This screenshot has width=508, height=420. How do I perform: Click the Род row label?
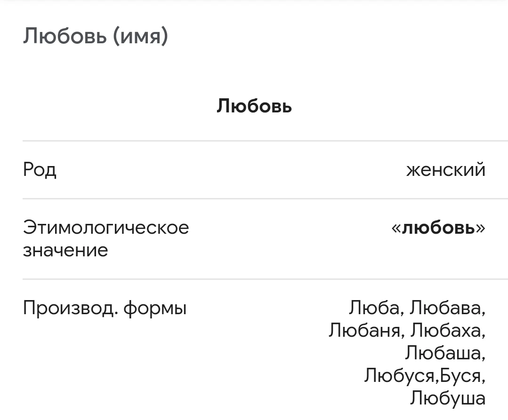pos(40,170)
